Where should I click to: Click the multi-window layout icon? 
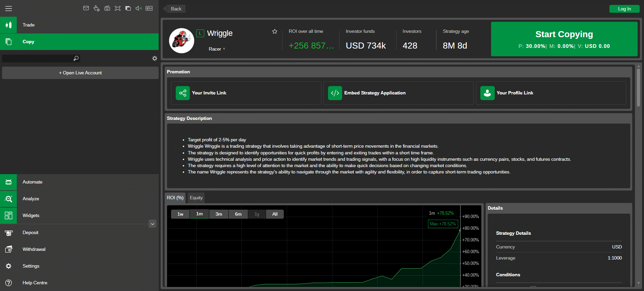[x=128, y=8]
